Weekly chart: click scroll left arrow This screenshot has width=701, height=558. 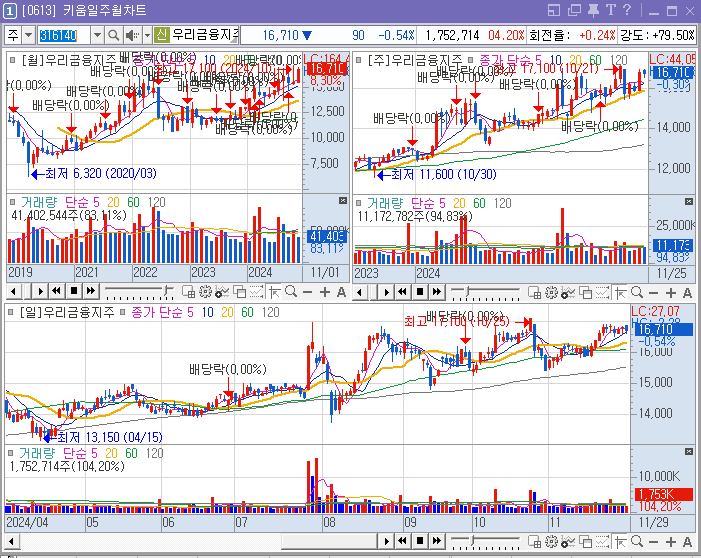click(360, 292)
